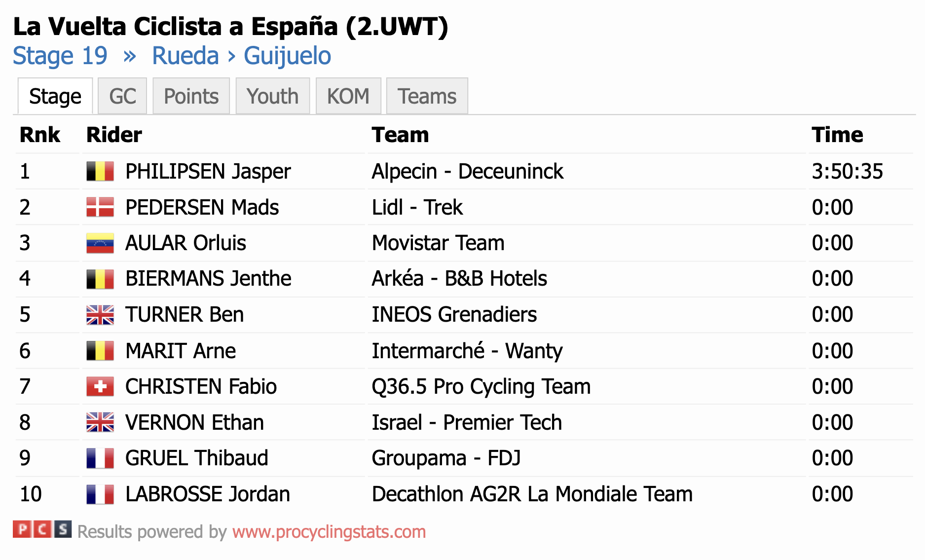This screenshot has height=560, width=925.
Task: Open the Teams tab
Action: [x=427, y=96]
